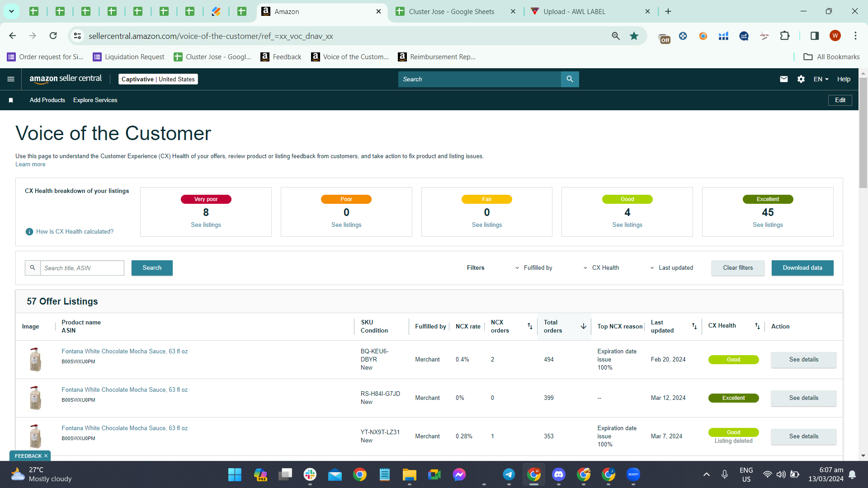Open the Chrome three-dot menu
868x488 pixels.
coord(855,36)
